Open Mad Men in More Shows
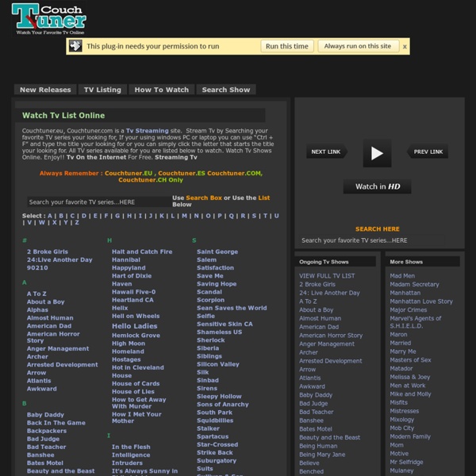Screen dimensions: 476x476 pyautogui.click(x=402, y=276)
